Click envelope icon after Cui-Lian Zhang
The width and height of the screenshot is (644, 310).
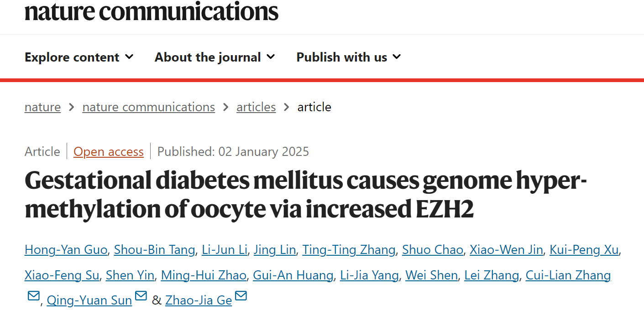coord(34,296)
